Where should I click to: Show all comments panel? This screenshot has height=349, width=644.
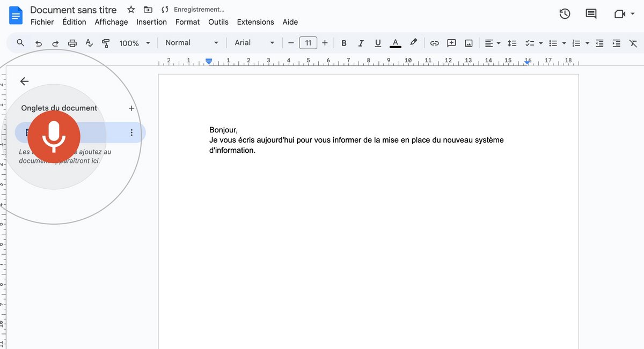pyautogui.click(x=591, y=14)
